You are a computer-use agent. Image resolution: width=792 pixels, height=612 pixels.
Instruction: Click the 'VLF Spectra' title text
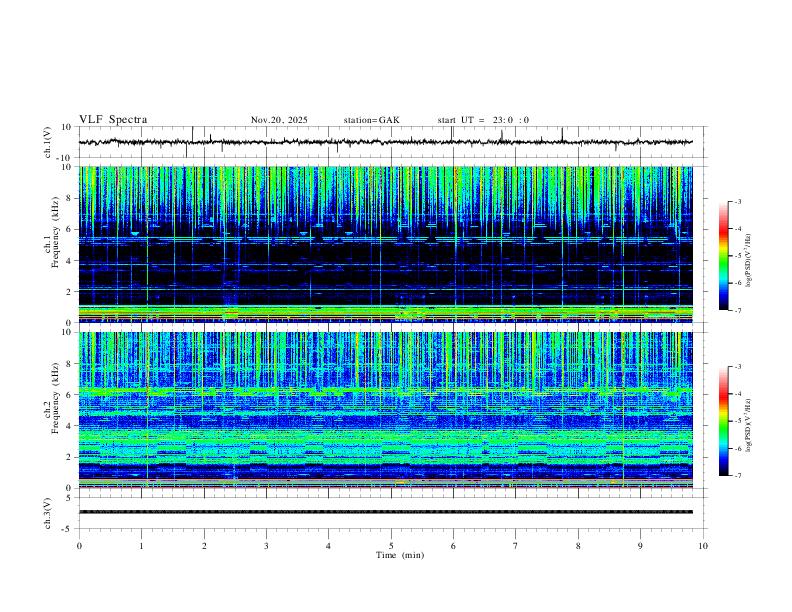pyautogui.click(x=113, y=120)
